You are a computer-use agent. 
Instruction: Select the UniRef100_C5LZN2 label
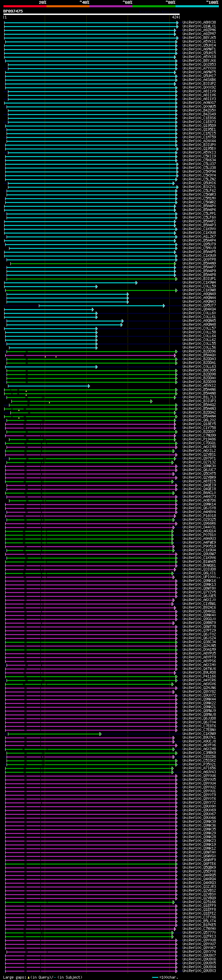point(199,179)
